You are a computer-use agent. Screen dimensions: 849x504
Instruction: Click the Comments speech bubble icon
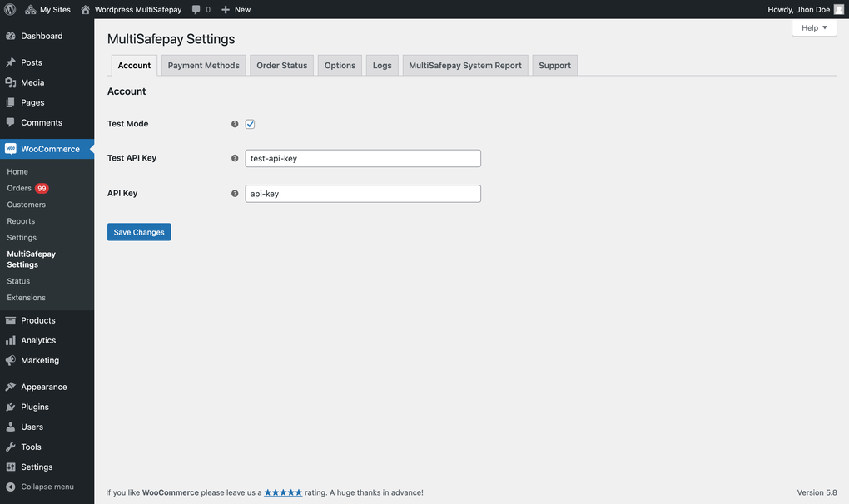(x=12, y=122)
